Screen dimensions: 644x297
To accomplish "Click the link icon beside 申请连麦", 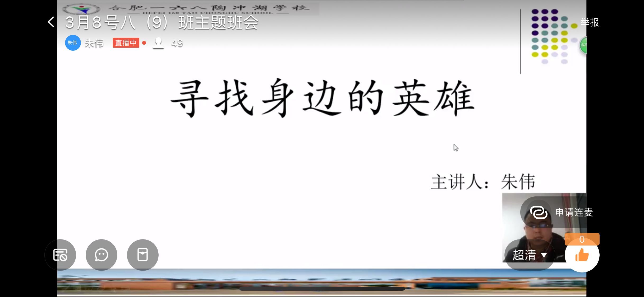I will (539, 212).
